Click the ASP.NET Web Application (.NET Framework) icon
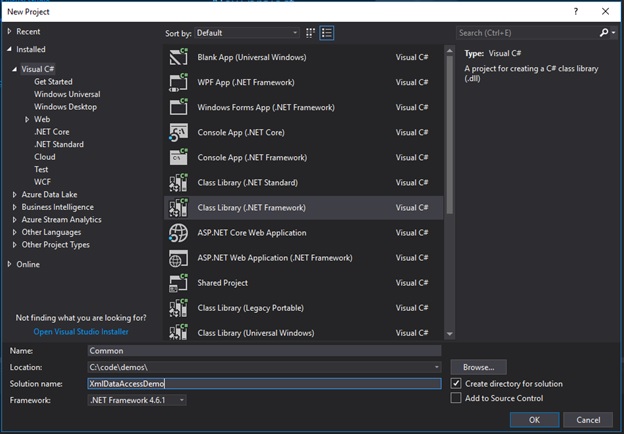The height and width of the screenshot is (434, 624). click(x=178, y=258)
